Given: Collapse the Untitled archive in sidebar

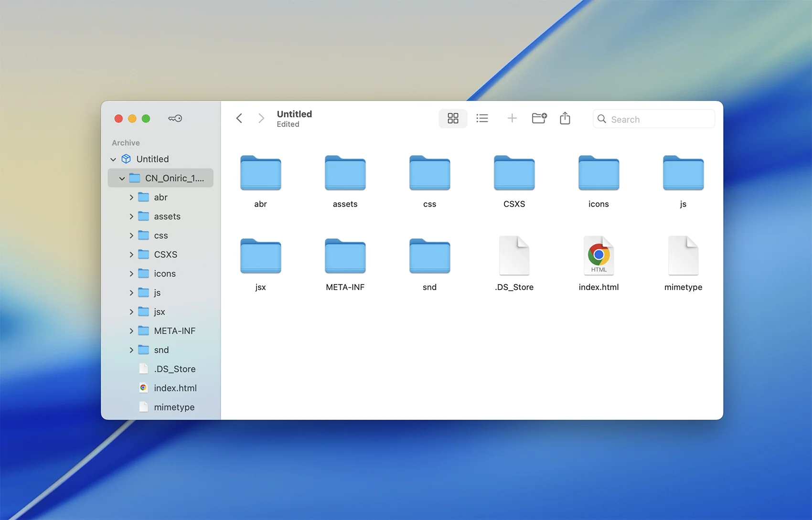Looking at the screenshot, I should [x=113, y=159].
